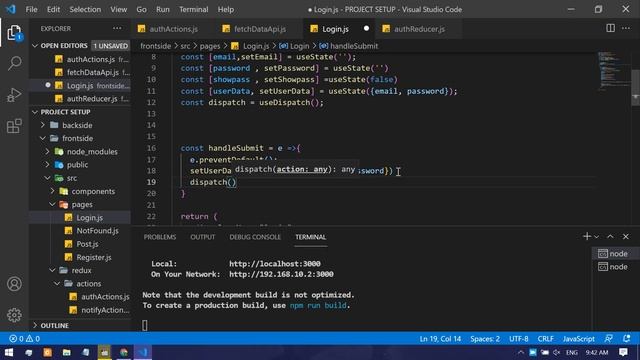This screenshot has height=360, width=640.
Task: Switch to the Debug Console tab
Action: [x=255, y=237]
